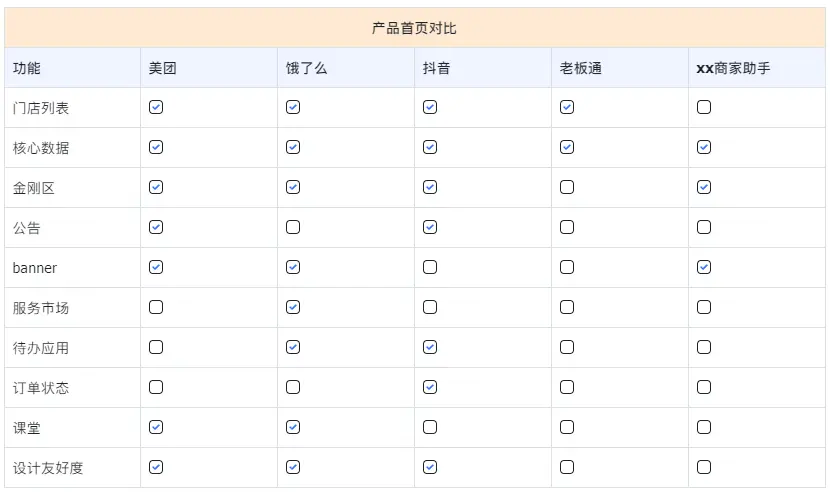Select the 老板通 column header

(581, 68)
